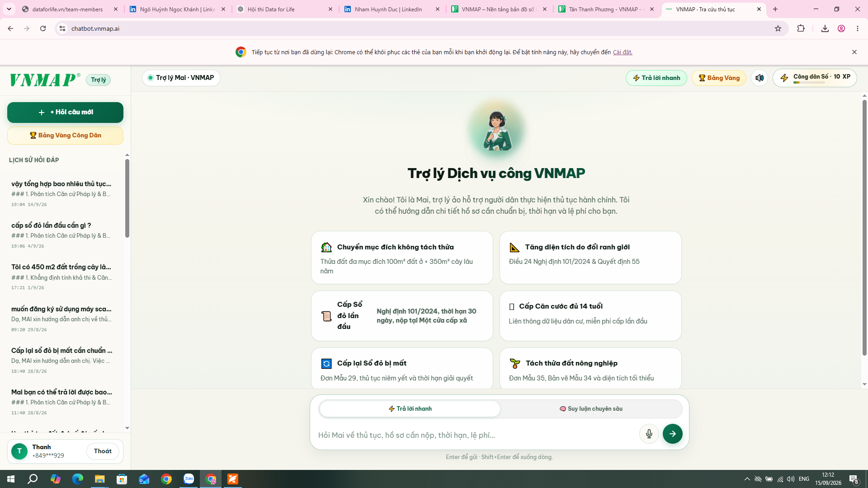This screenshot has height=488, width=868.
Task: Reload the chatbot.vnmap.ai page
Action: pos(43,28)
